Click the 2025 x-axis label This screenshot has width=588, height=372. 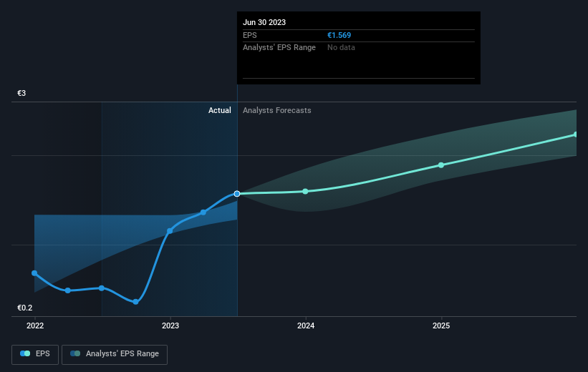[x=441, y=325]
